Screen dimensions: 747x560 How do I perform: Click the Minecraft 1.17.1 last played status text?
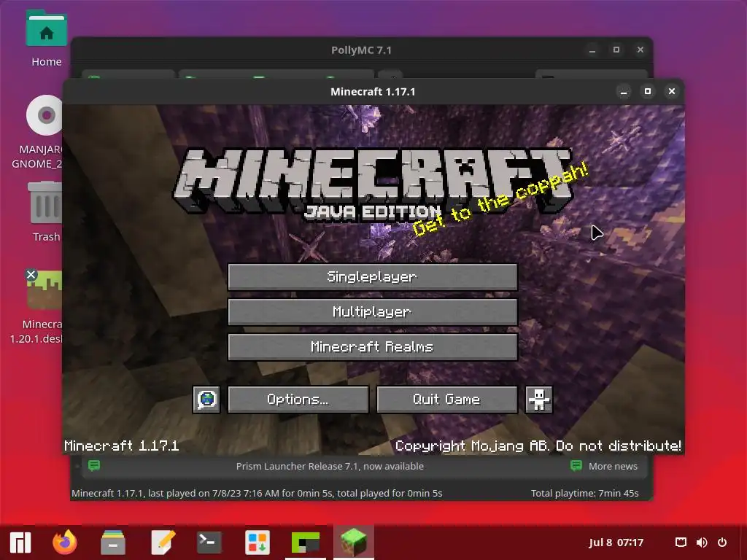pos(257,494)
